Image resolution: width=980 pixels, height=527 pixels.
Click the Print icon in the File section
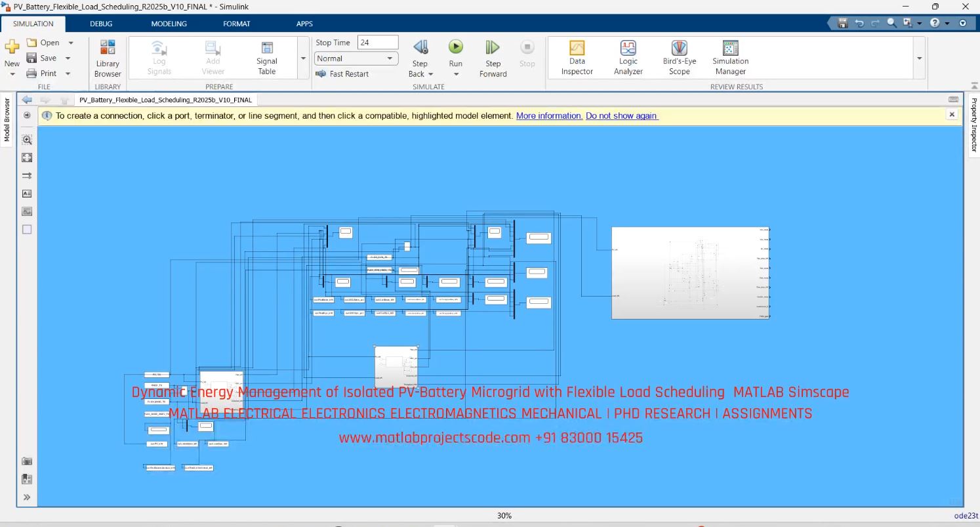(31, 74)
